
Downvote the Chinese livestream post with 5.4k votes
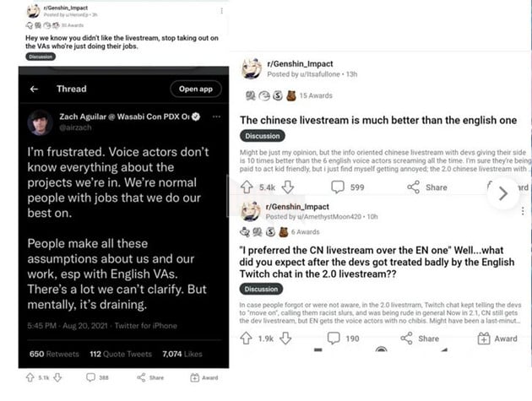coord(288,187)
